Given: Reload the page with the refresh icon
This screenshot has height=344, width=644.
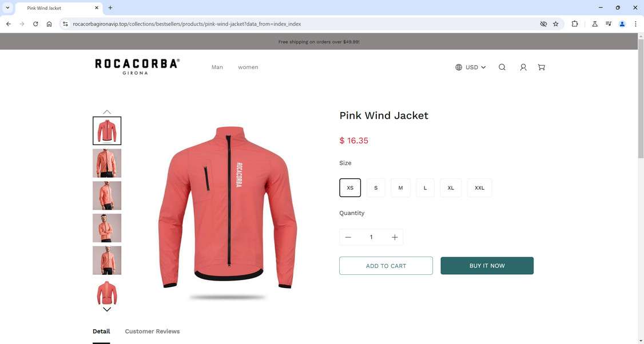Looking at the screenshot, I should point(35,24).
